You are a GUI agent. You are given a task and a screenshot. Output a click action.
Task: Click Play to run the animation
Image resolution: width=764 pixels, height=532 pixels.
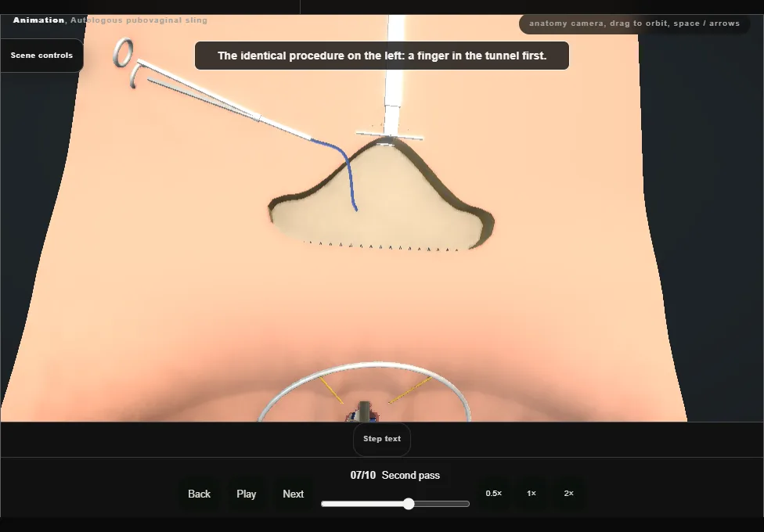point(246,494)
